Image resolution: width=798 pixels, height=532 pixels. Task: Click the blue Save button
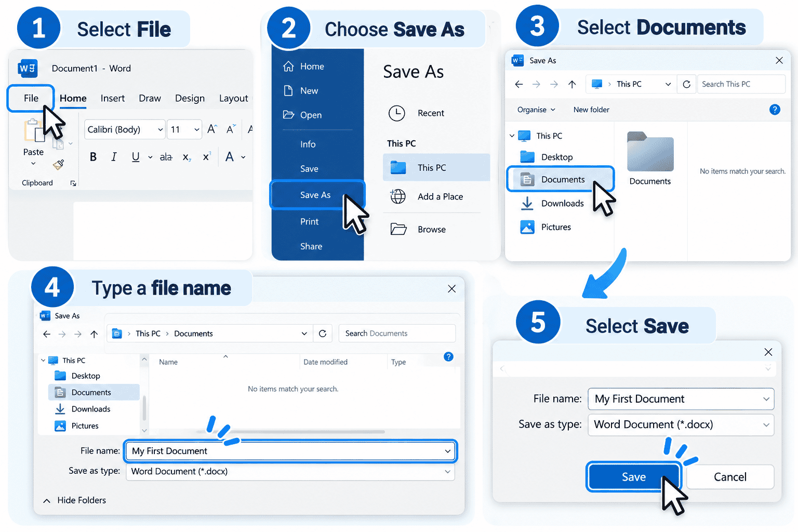click(x=634, y=477)
